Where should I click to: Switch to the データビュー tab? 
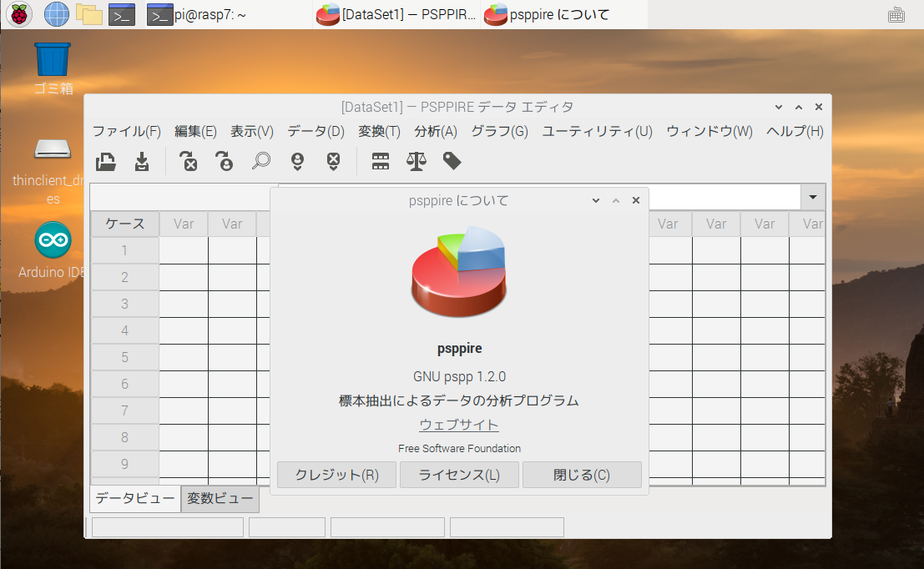[x=135, y=499]
